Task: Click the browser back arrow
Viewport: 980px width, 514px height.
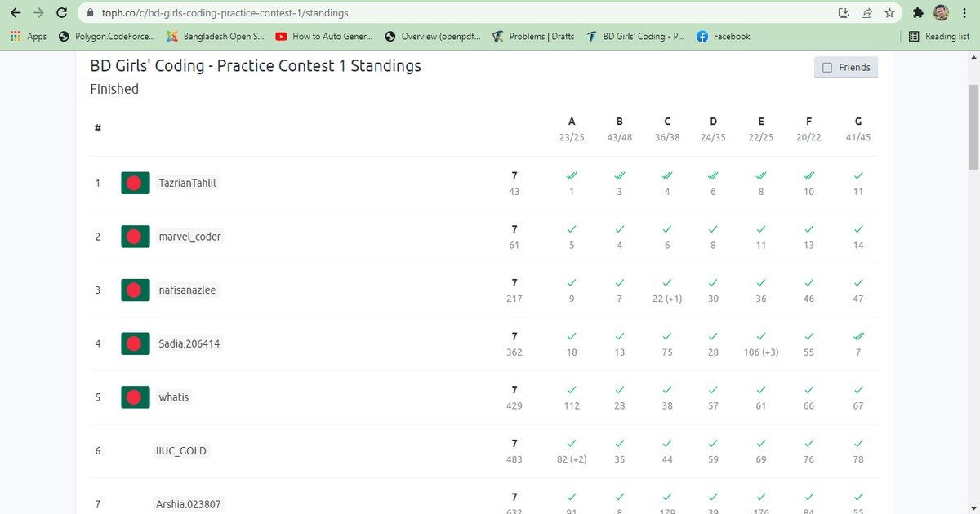Action: (16, 13)
